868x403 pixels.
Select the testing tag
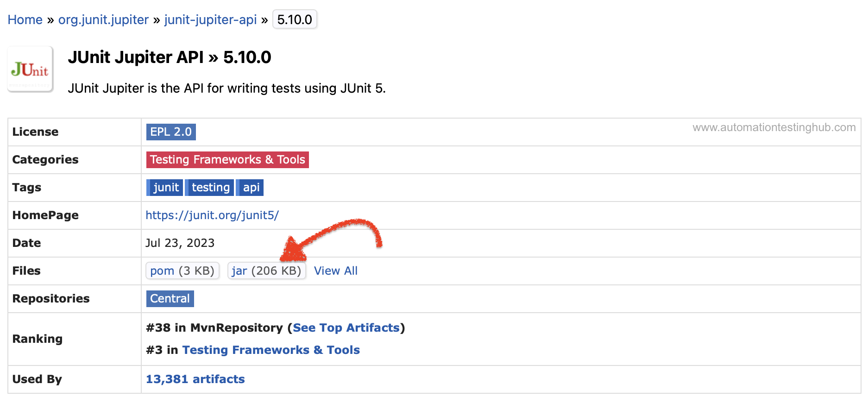(x=209, y=187)
